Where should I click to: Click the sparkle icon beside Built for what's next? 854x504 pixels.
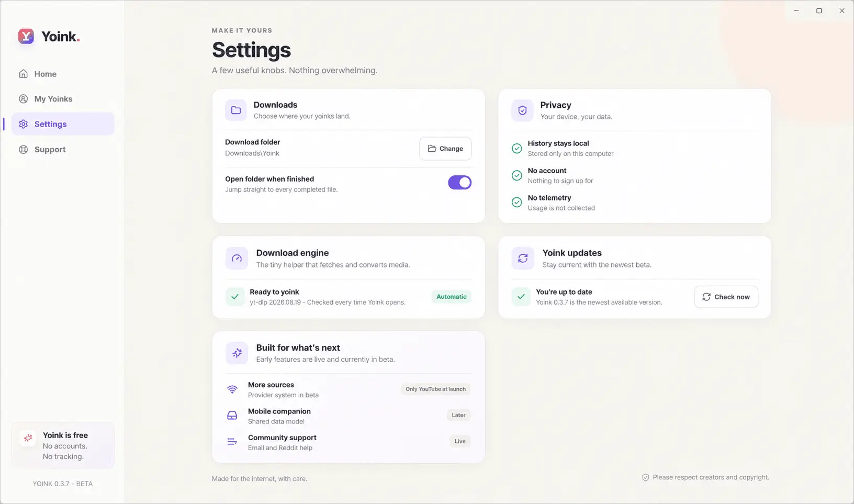pos(237,353)
